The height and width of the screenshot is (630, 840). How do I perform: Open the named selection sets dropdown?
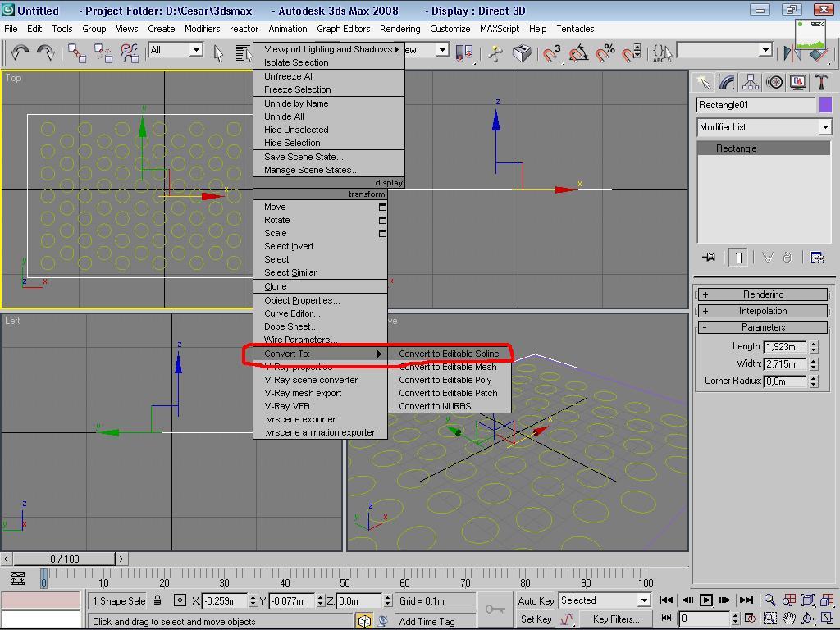[725, 50]
